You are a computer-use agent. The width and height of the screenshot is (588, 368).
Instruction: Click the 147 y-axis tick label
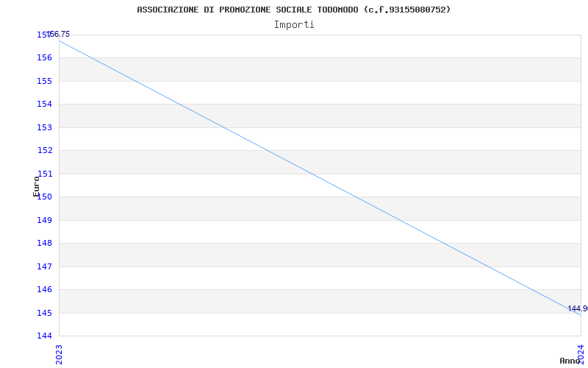pyautogui.click(x=44, y=266)
